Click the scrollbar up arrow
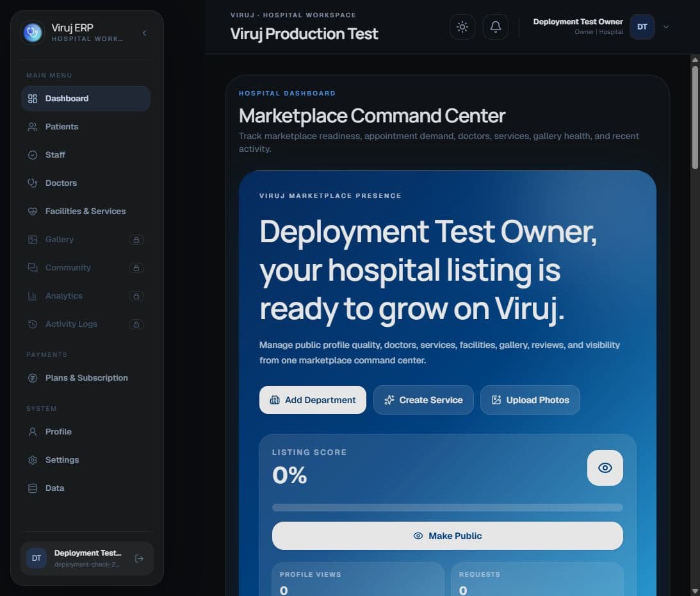700x596 pixels. coord(695,60)
